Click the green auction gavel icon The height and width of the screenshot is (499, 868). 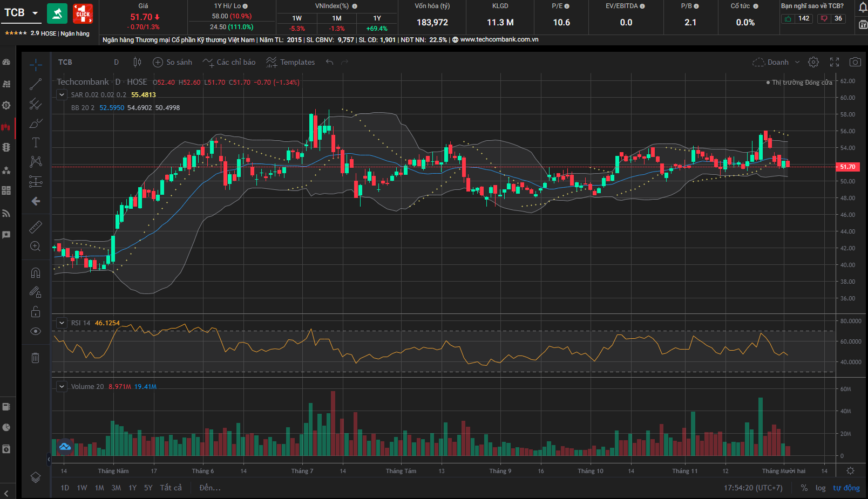(57, 13)
